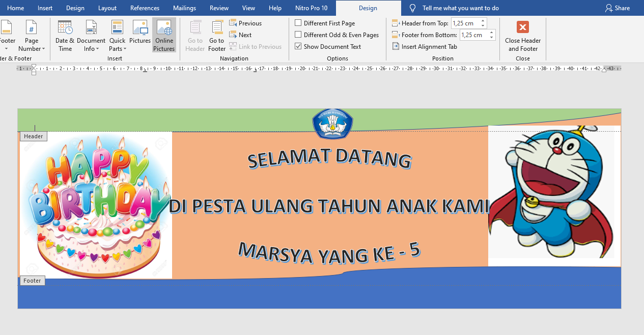
Task: Select the Happy Birthday cake image
Action: pos(96,205)
